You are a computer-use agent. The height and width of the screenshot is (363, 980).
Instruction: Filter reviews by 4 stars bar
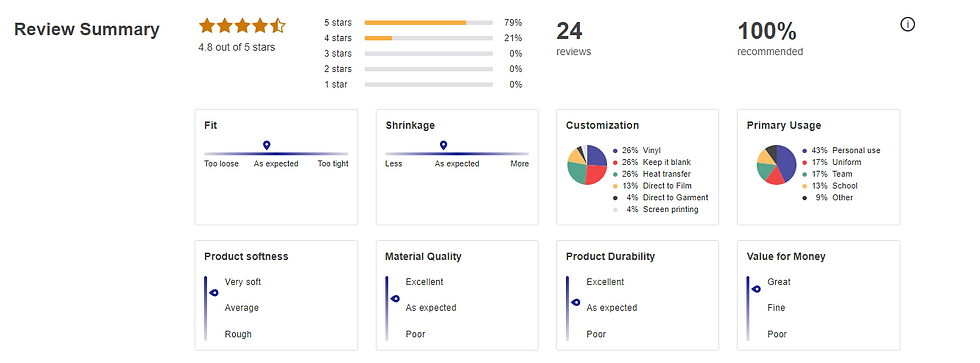pyautogui.click(x=429, y=38)
